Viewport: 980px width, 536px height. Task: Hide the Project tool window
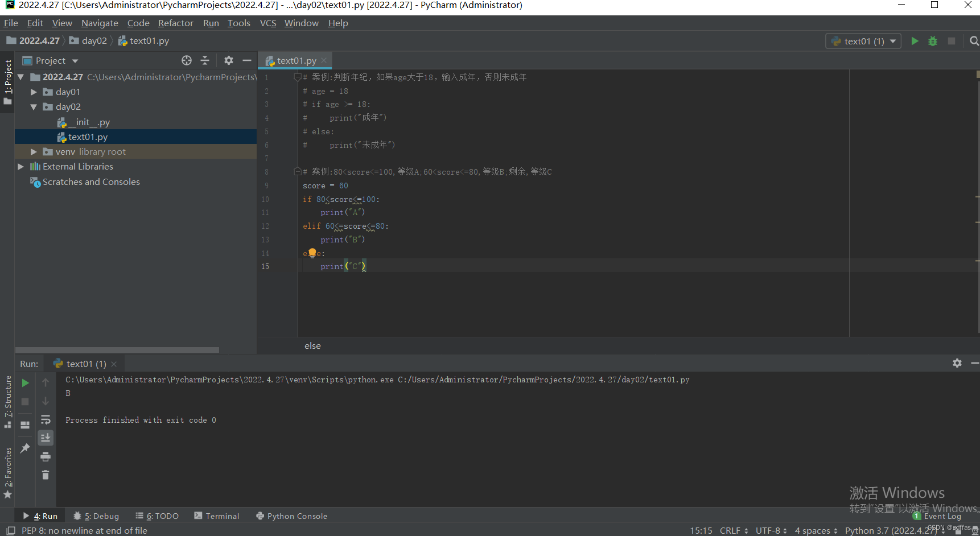pos(247,60)
